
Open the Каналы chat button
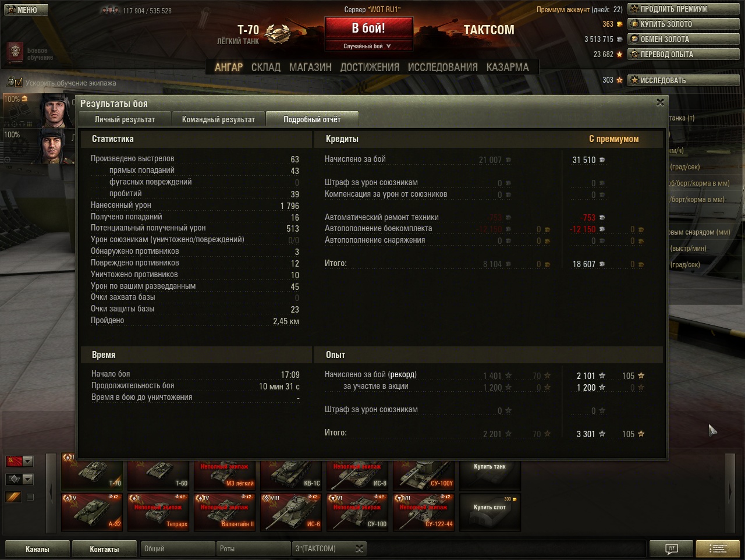click(37, 549)
